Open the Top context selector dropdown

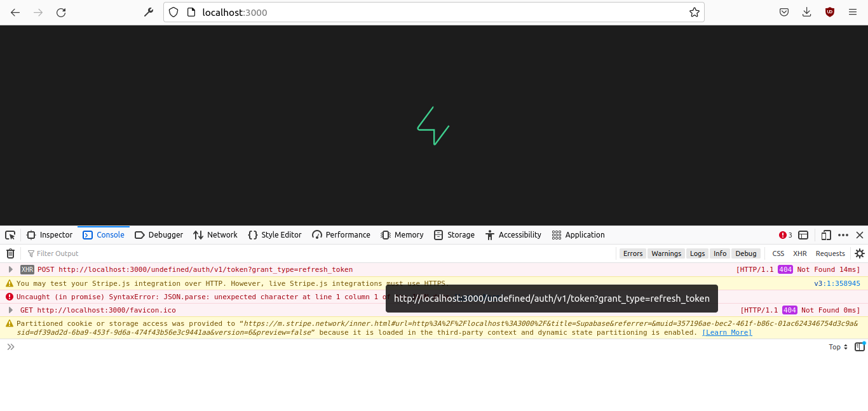tap(838, 347)
